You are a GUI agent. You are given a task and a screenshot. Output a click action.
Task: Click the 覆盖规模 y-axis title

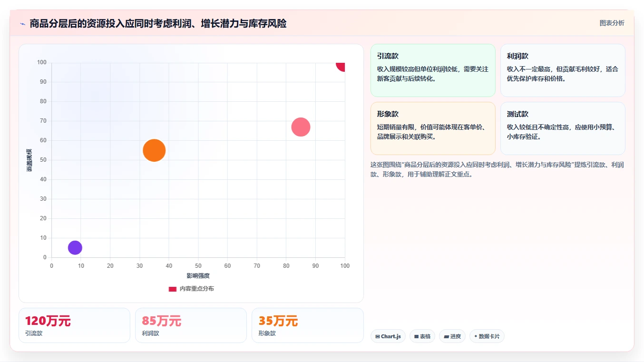[x=29, y=160]
